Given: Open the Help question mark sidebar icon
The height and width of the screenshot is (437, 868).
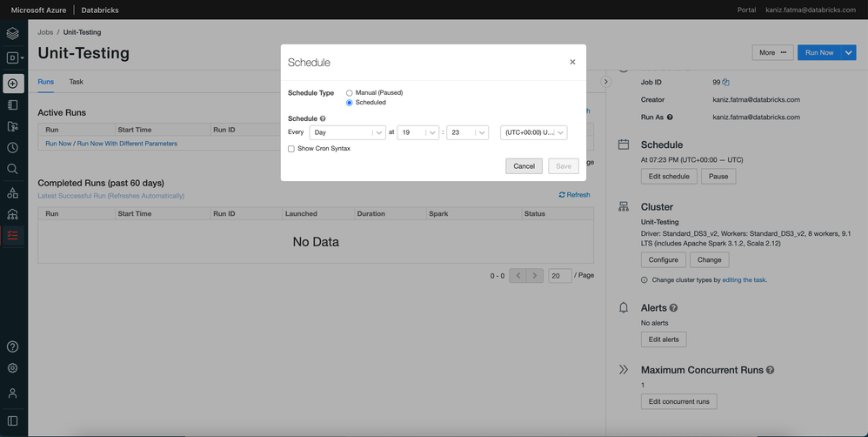Looking at the screenshot, I should (13, 346).
